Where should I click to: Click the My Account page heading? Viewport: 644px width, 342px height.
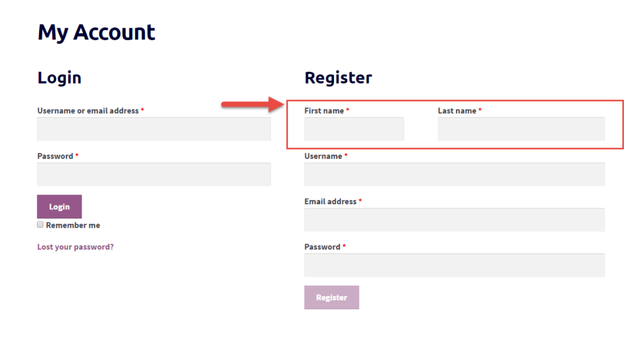(96, 33)
